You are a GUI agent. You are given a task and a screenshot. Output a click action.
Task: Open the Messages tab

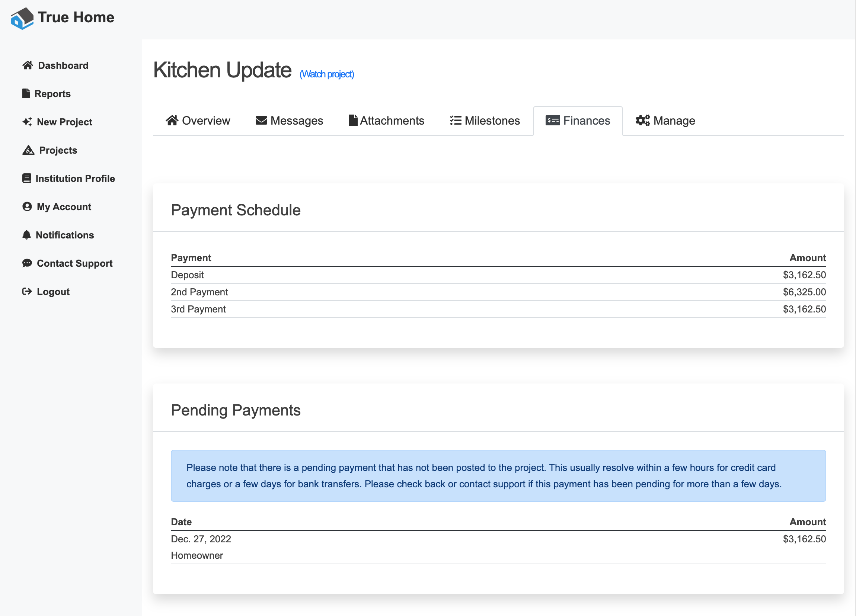click(289, 121)
